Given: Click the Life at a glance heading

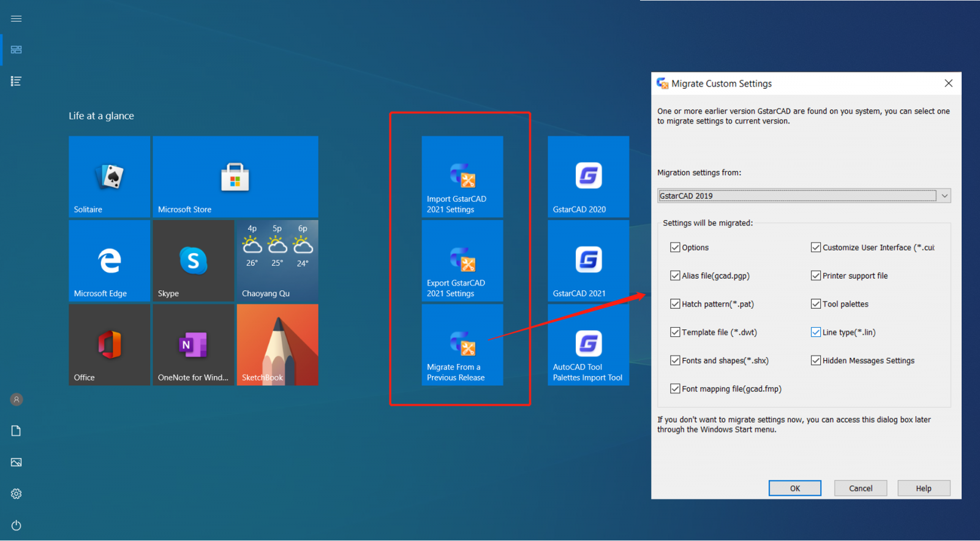Looking at the screenshot, I should point(101,116).
